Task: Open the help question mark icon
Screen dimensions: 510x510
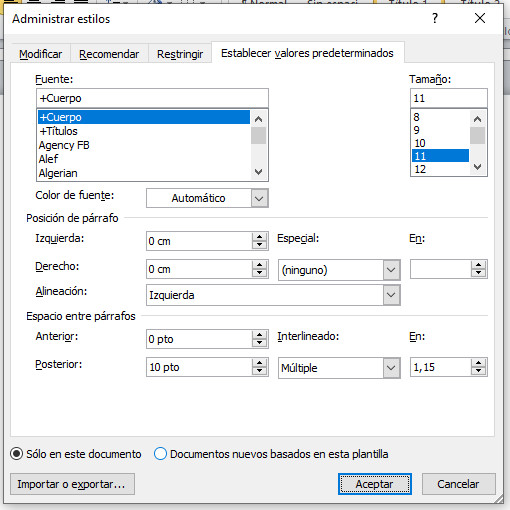Action: (435, 18)
